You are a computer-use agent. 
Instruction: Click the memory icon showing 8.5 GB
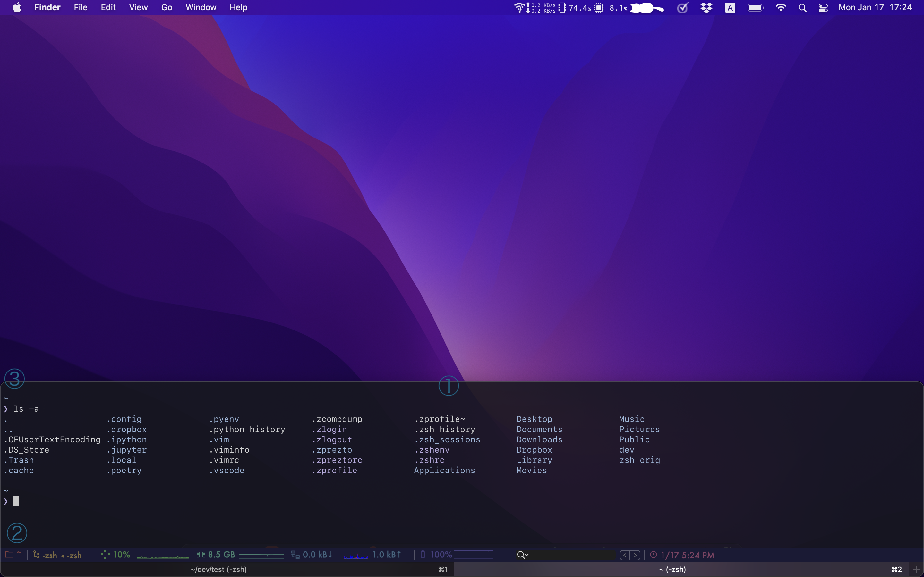(x=201, y=555)
